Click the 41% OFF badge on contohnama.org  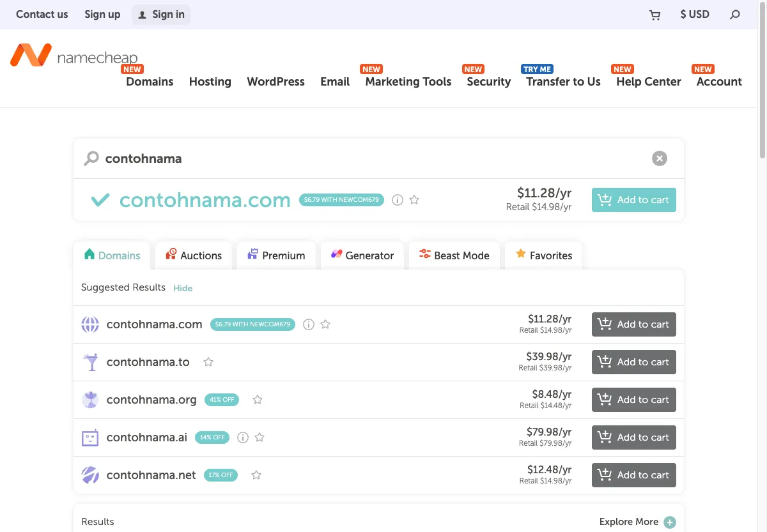(x=221, y=400)
